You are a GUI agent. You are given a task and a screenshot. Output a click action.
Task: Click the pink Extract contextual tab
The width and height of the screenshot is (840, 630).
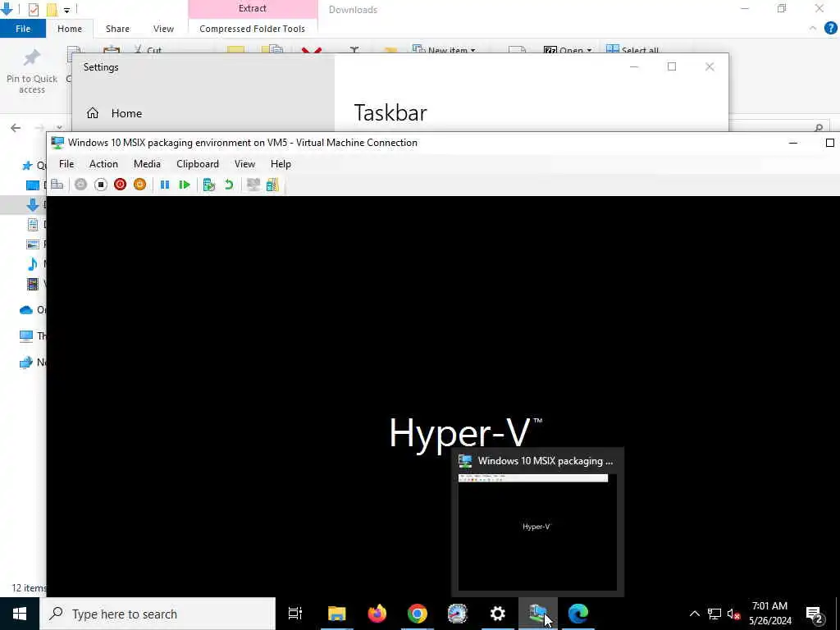pyautogui.click(x=253, y=8)
